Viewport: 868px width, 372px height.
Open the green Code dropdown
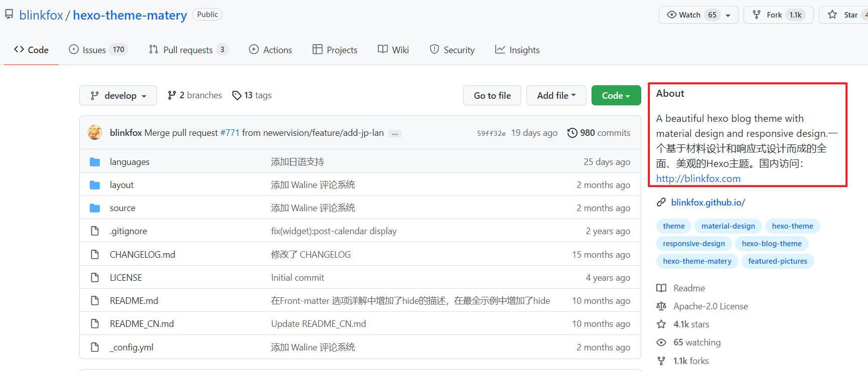tap(616, 95)
